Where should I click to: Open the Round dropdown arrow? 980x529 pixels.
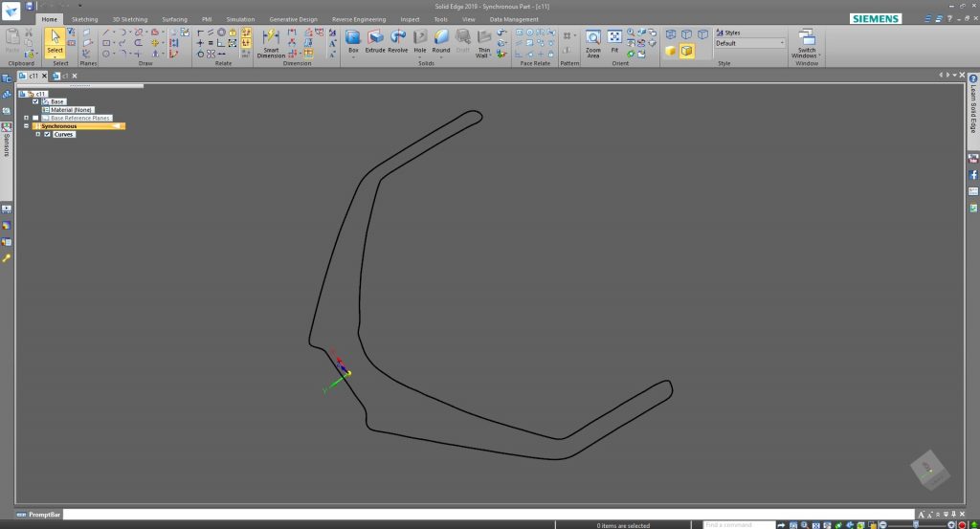point(440,56)
